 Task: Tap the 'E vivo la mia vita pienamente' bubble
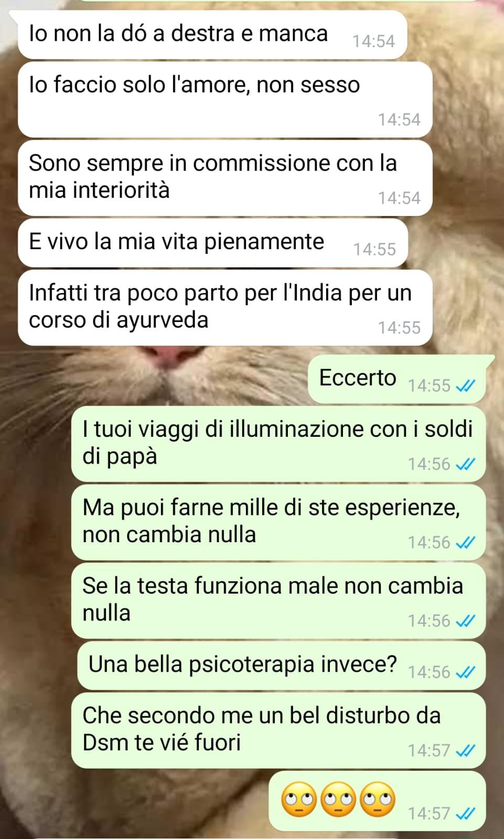pos(213,242)
